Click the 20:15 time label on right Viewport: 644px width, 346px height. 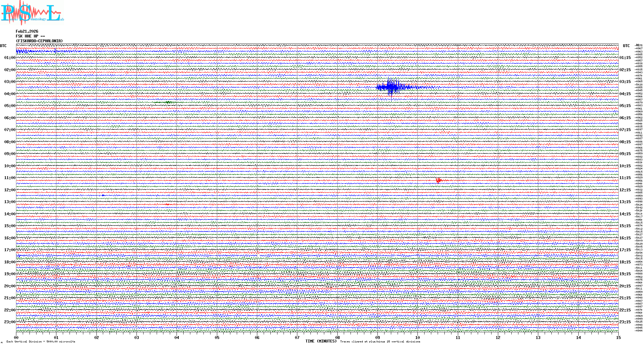click(x=625, y=286)
